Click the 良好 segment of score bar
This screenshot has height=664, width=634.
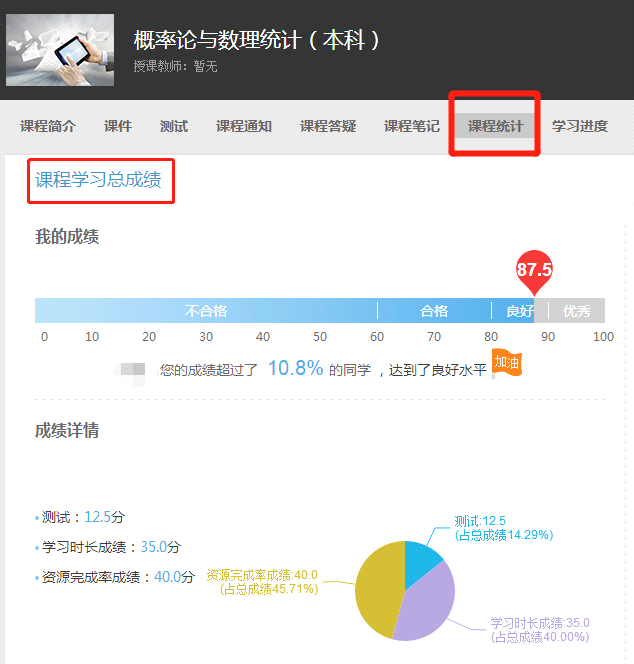pos(514,311)
